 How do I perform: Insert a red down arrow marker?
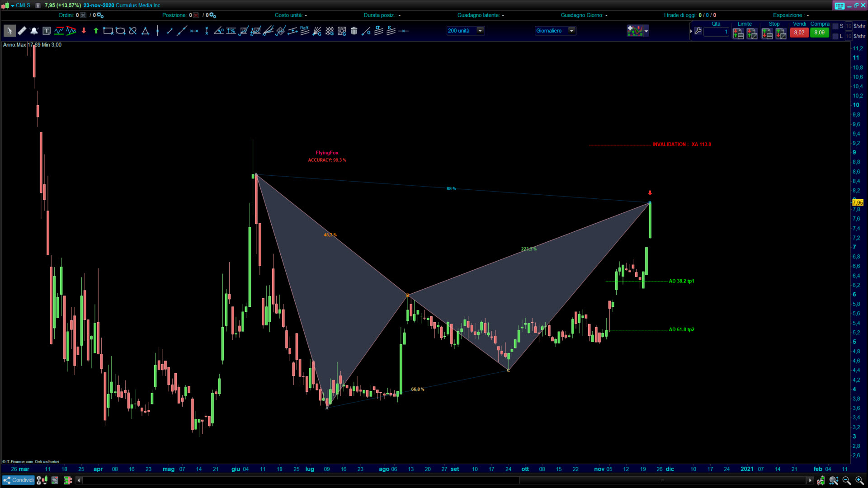[84, 31]
